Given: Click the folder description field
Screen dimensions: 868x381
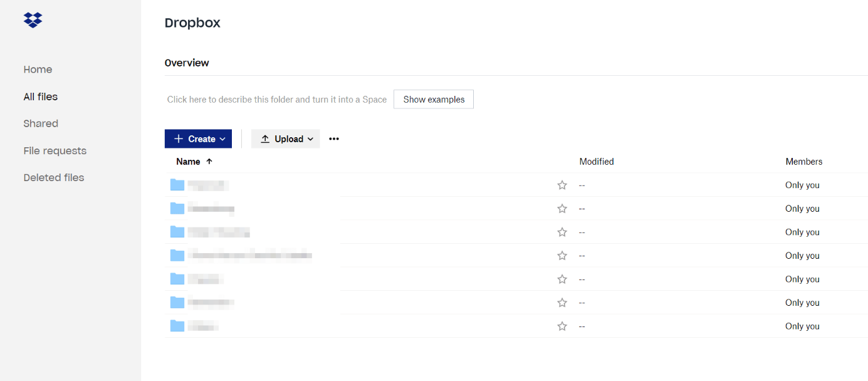Looking at the screenshot, I should 277,100.
